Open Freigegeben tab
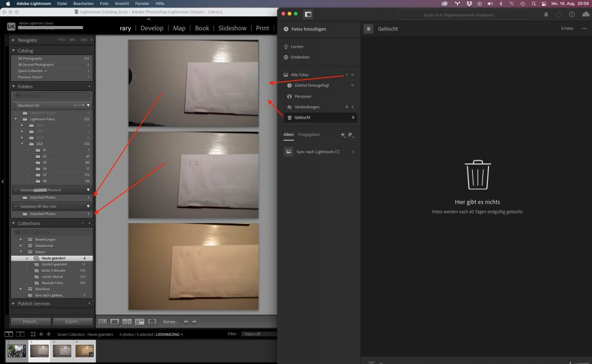This screenshot has width=592, height=364. tap(308, 134)
